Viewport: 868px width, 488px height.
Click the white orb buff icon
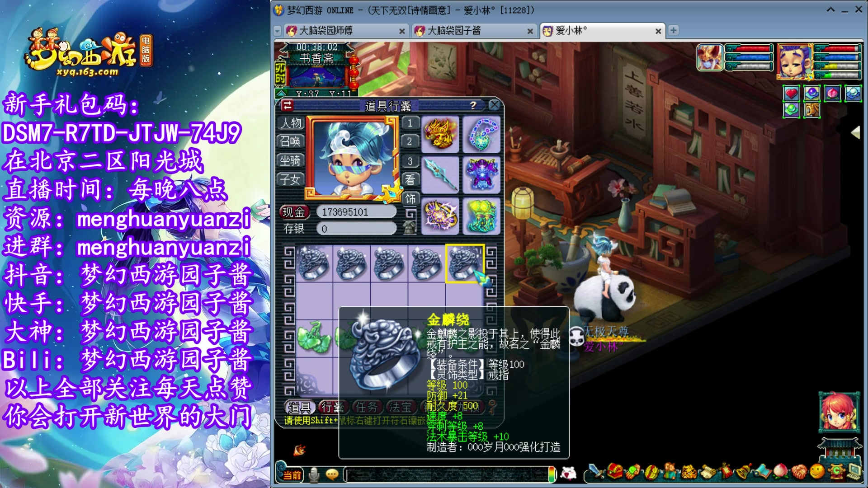[853, 94]
